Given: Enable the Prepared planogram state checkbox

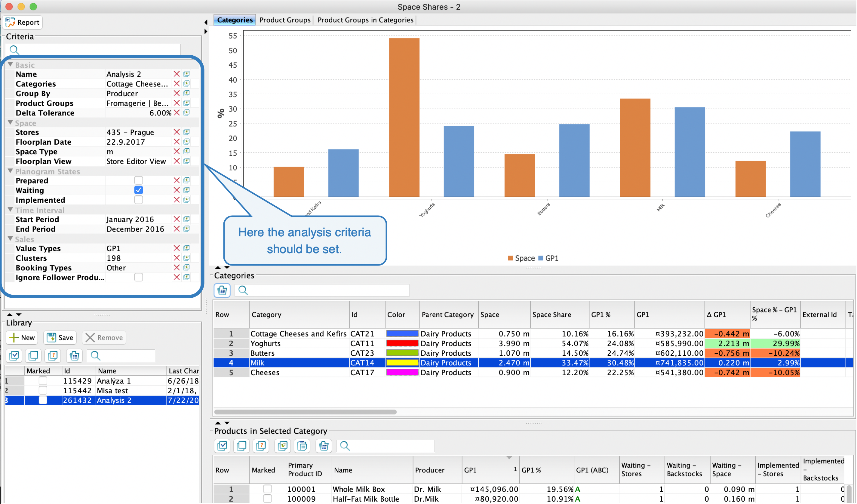Looking at the screenshot, I should pos(138,181).
